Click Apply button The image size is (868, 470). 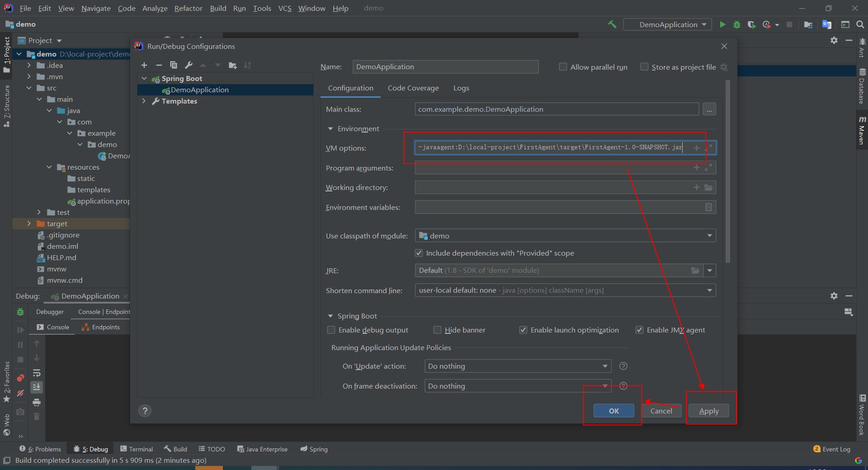coord(708,411)
